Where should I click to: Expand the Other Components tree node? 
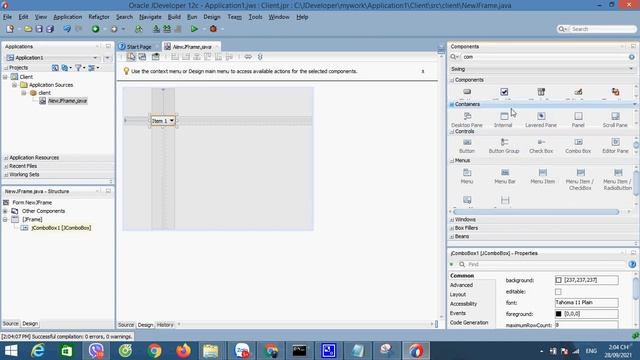5,211
